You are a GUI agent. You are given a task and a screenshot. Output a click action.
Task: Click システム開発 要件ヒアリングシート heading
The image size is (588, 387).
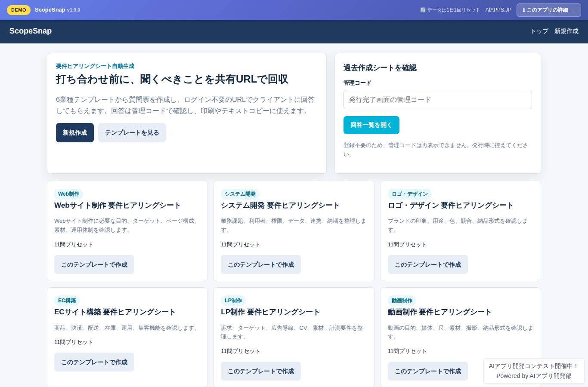click(280, 206)
